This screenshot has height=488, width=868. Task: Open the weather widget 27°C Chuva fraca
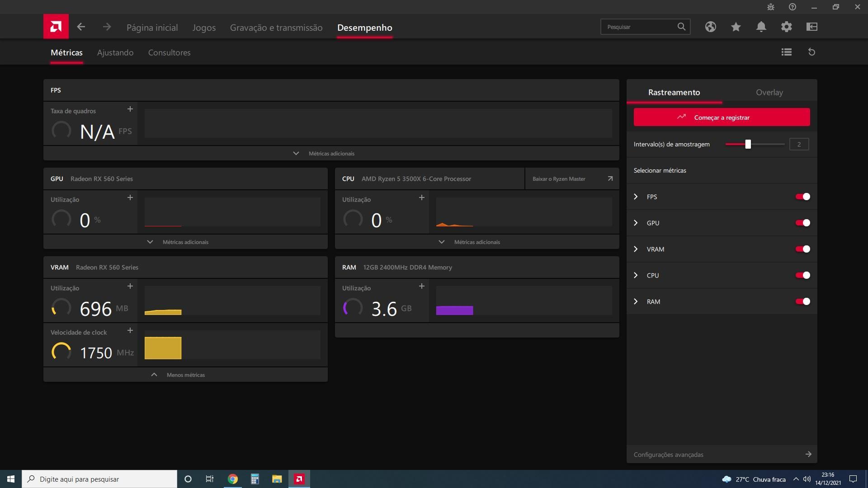pyautogui.click(x=754, y=479)
